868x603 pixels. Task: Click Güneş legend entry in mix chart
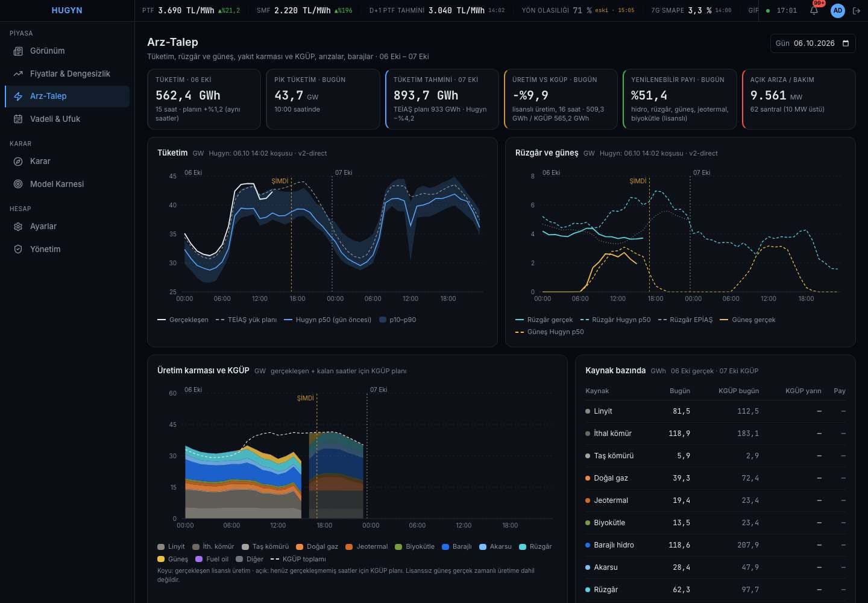(x=172, y=560)
